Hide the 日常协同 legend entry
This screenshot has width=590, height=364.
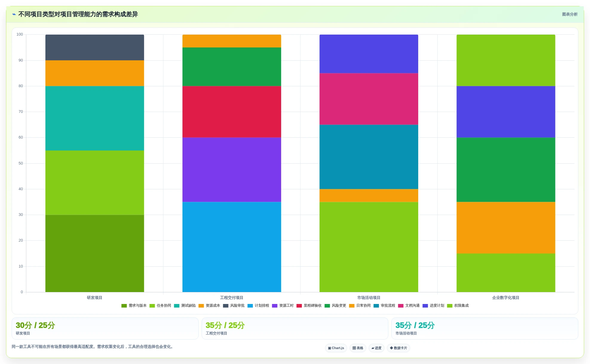[360, 306]
